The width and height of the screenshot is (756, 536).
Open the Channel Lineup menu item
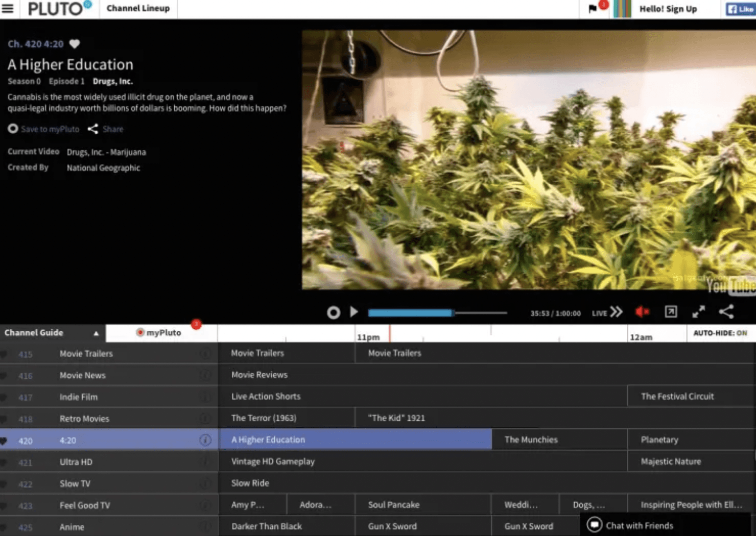coord(138,8)
